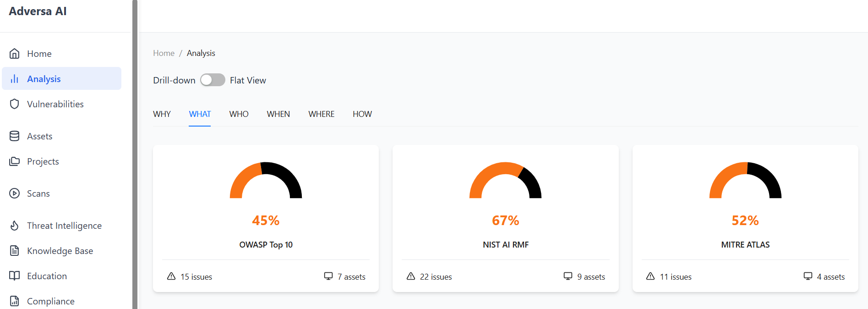The height and width of the screenshot is (309, 868).
Task: Click the Knowledge Base document icon
Action: tap(15, 251)
